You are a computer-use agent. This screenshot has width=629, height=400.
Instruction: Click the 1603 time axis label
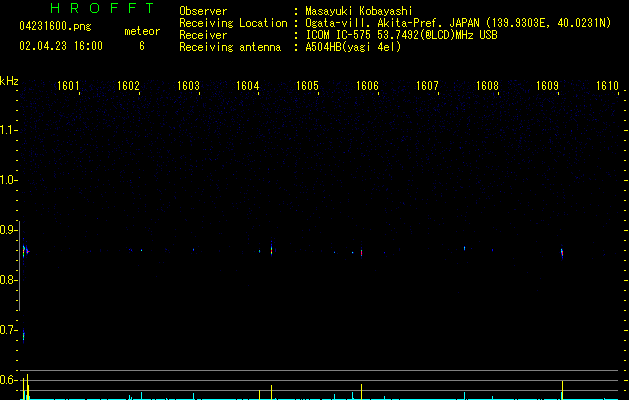click(x=188, y=86)
